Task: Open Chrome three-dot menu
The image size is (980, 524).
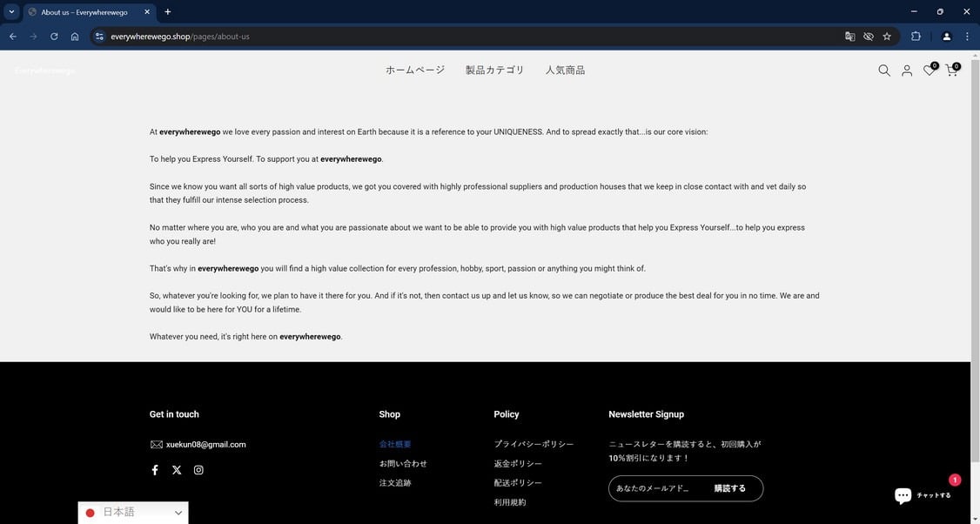Action: [x=967, y=37]
